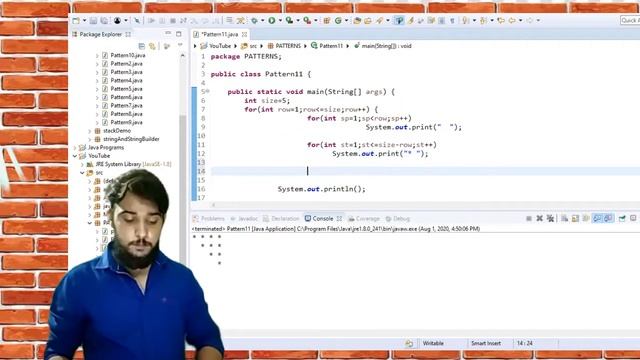Click the Quick Access search field
640x360 pixels.
(x=630, y=20)
